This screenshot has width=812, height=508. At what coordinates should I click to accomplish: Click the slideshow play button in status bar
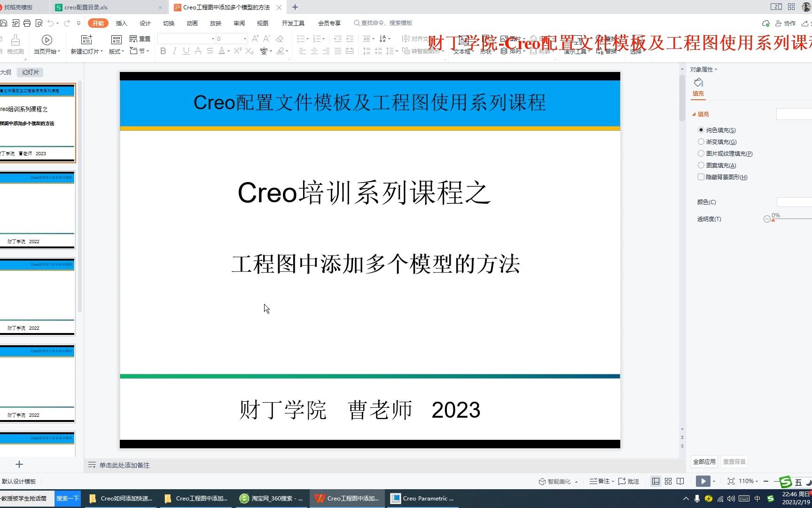tap(703, 481)
